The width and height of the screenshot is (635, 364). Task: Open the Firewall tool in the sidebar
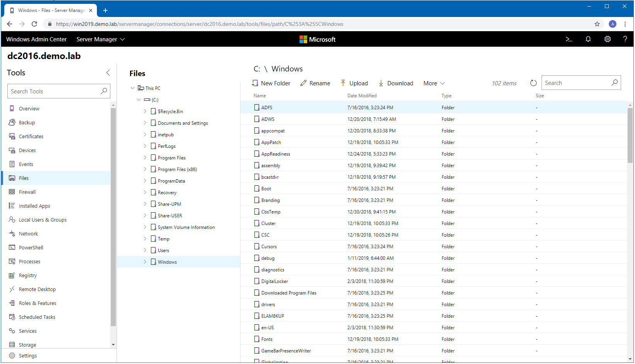tap(27, 192)
